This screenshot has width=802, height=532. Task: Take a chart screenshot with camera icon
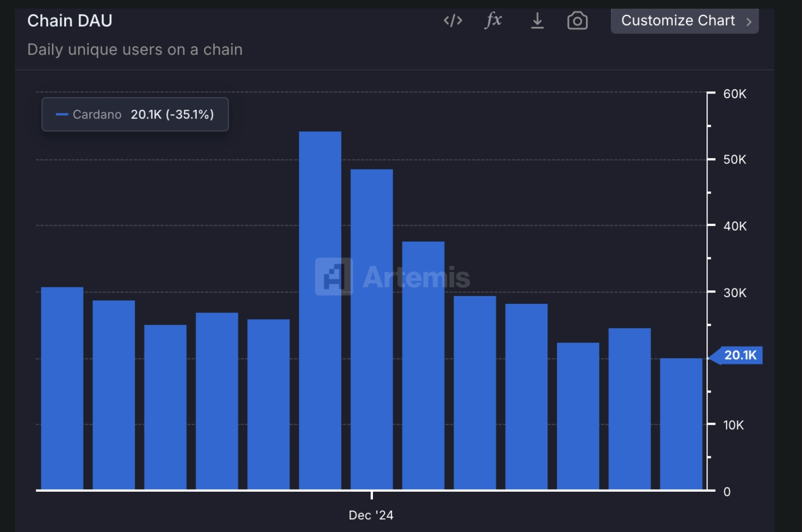coord(577,21)
